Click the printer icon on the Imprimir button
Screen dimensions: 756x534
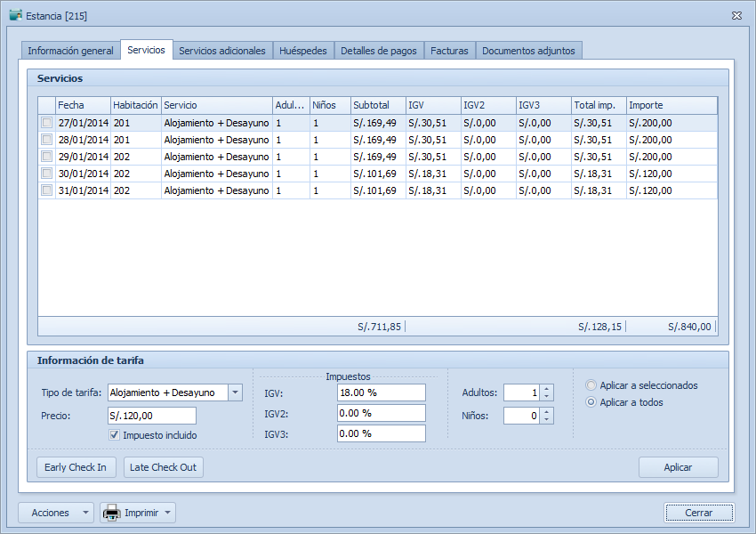click(111, 513)
